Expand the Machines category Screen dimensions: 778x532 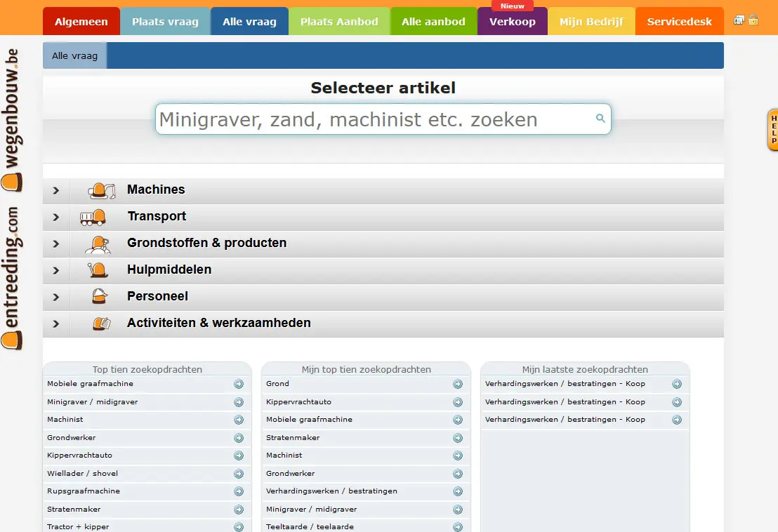tap(56, 190)
